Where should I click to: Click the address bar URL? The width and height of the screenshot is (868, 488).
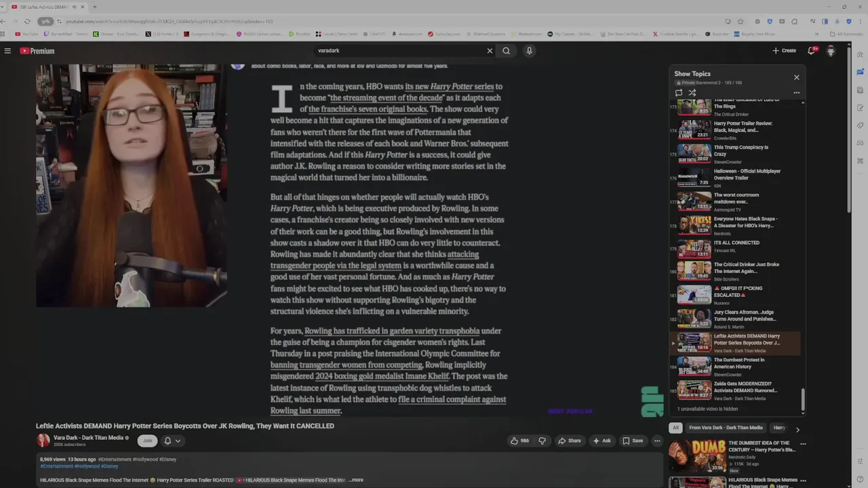pos(170,21)
